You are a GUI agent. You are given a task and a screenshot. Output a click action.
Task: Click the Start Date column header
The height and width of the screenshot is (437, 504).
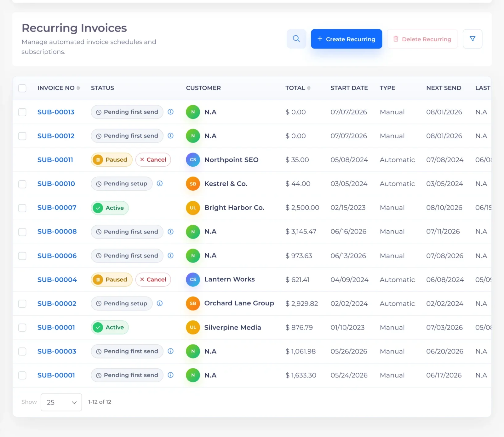click(x=349, y=88)
